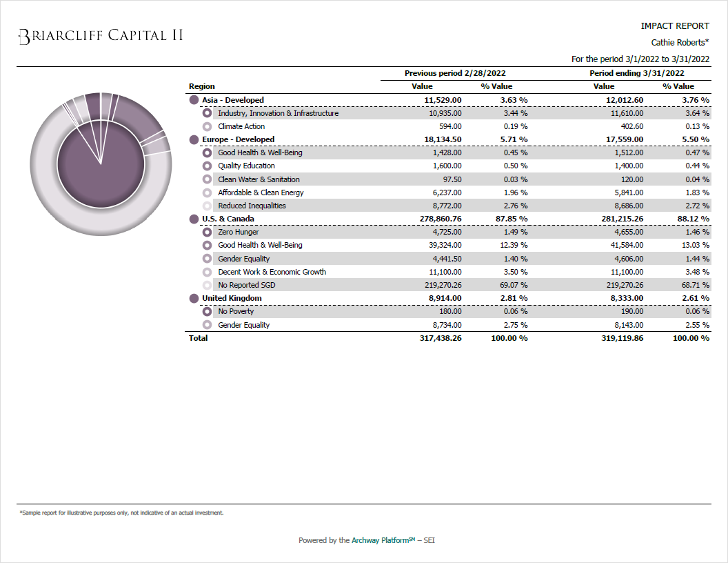Image resolution: width=728 pixels, height=563 pixels.
Task: Click the Briarcliff Capital II logo
Action: [x=101, y=36]
